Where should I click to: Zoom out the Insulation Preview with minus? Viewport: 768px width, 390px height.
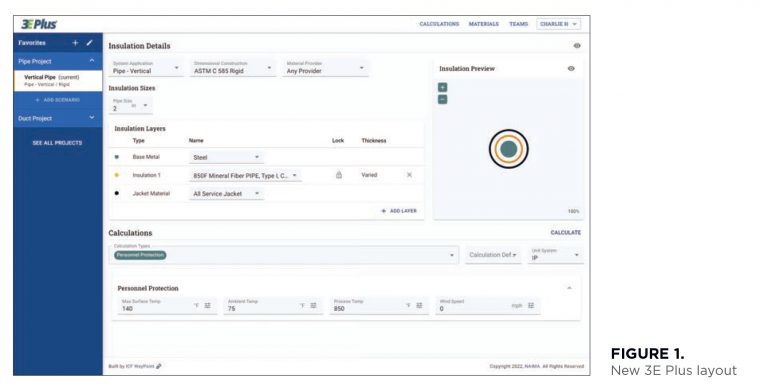point(442,99)
